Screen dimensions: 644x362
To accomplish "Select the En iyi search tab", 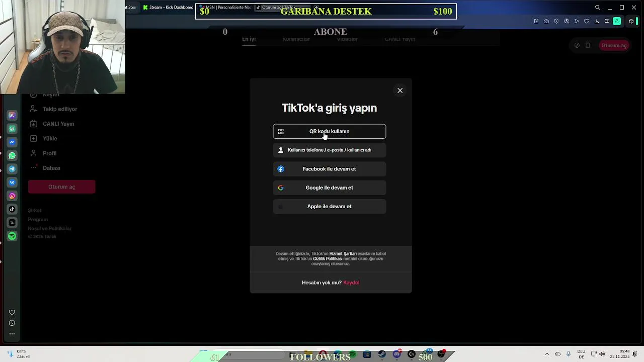I will coord(249,39).
